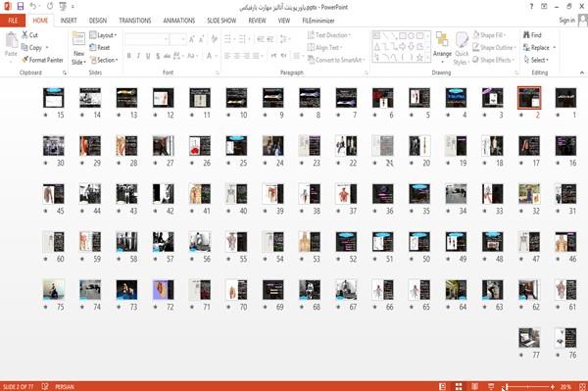
Task: Click the zoom in plus button
Action: 553,386
